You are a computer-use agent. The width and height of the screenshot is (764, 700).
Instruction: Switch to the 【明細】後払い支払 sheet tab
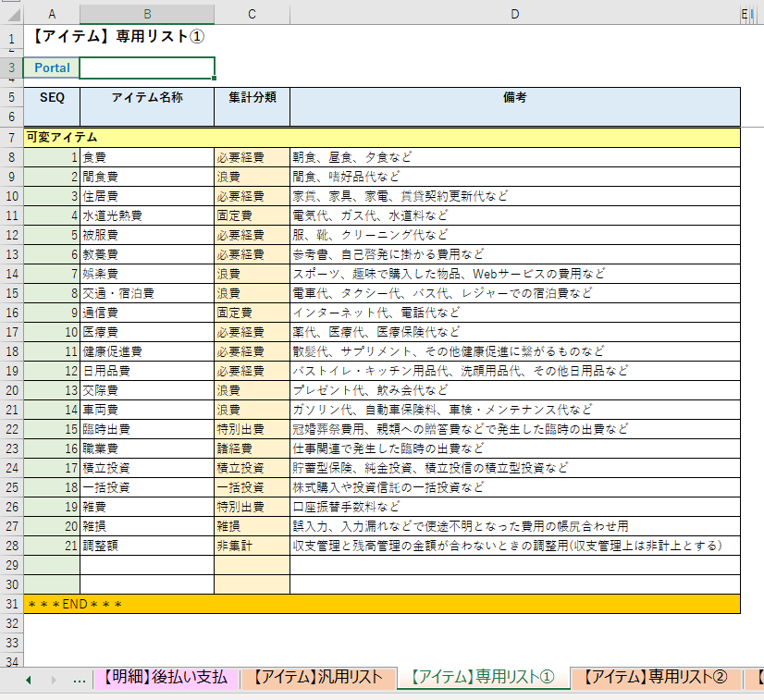(x=166, y=678)
